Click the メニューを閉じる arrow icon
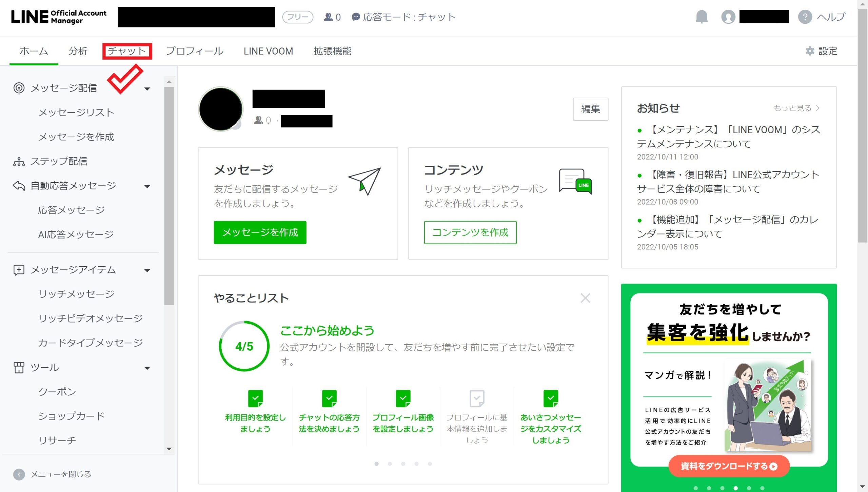This screenshot has height=492, width=868. 19,474
